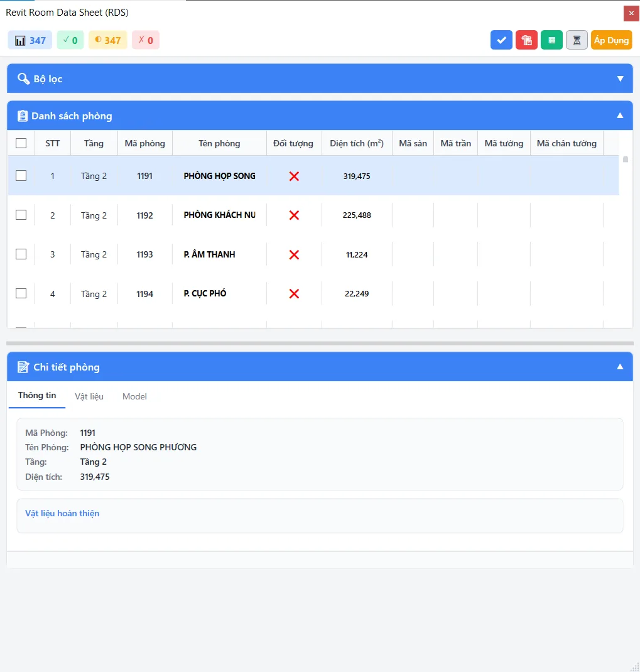The height and width of the screenshot is (672, 640).
Task: Click room code 1193 cell
Action: (x=145, y=254)
